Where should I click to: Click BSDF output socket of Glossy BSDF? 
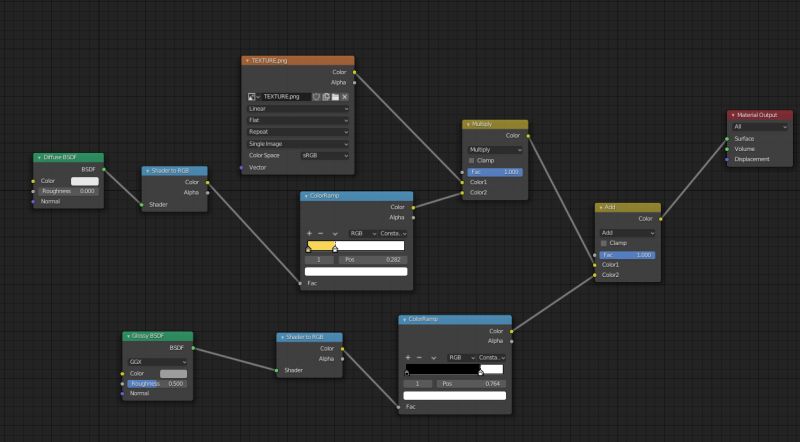(193, 348)
